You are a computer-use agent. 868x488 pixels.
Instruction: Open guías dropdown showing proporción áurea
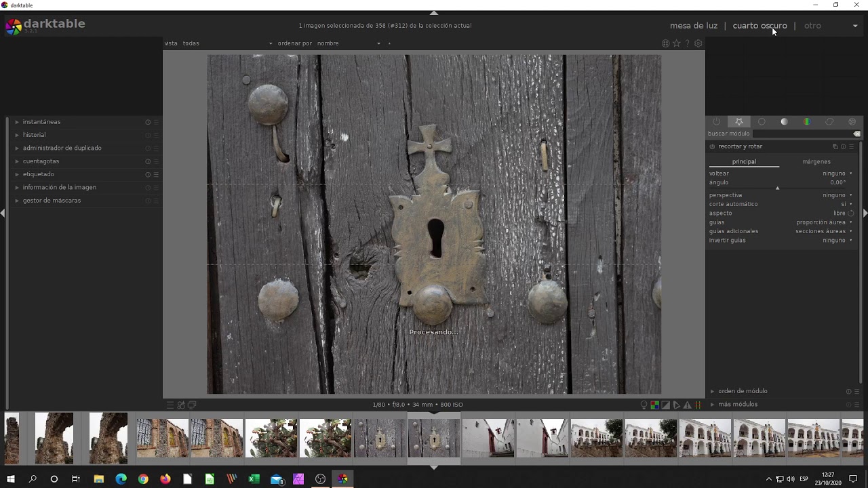click(782, 222)
